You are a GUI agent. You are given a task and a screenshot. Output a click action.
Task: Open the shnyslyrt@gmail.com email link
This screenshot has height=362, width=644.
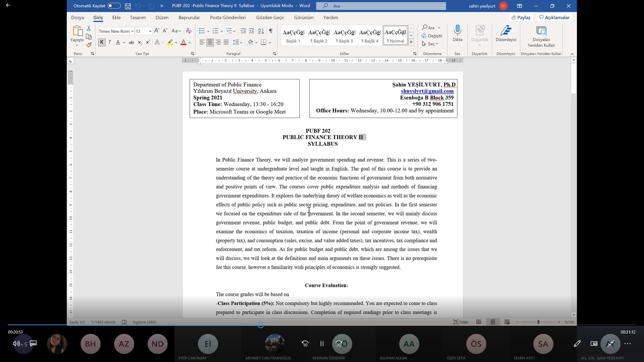pyautogui.click(x=427, y=91)
